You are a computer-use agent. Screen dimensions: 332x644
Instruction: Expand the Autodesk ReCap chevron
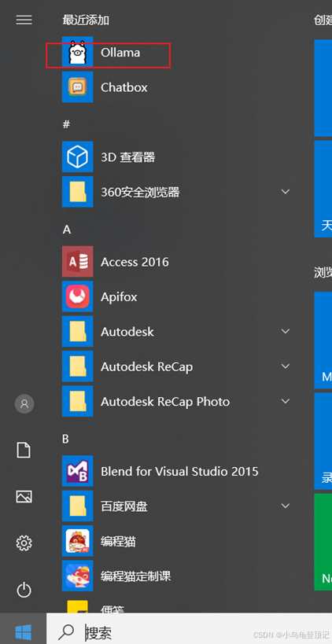point(285,366)
